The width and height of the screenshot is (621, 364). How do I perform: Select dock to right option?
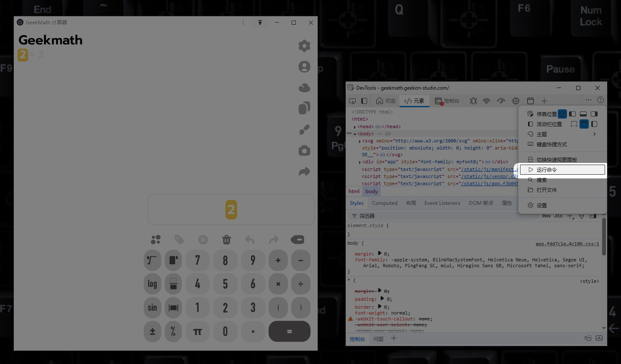[x=594, y=114]
